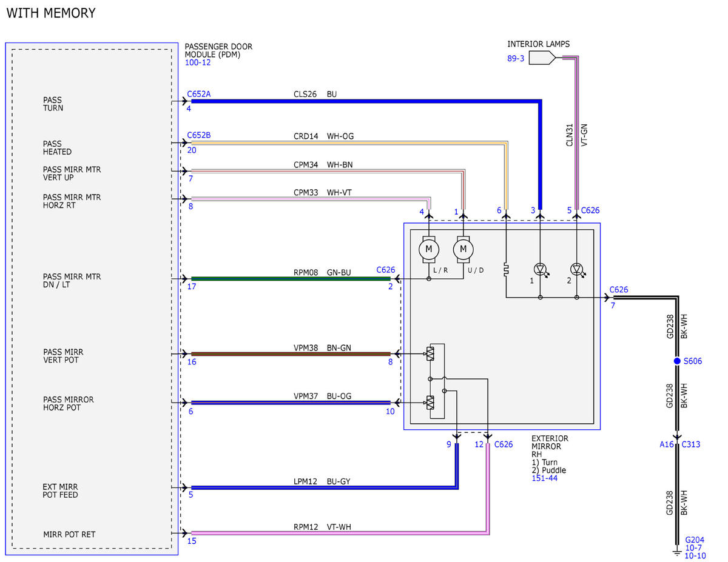Screen dimensions: 728x562
Task: Click the C652B connector label
Action: (198, 135)
